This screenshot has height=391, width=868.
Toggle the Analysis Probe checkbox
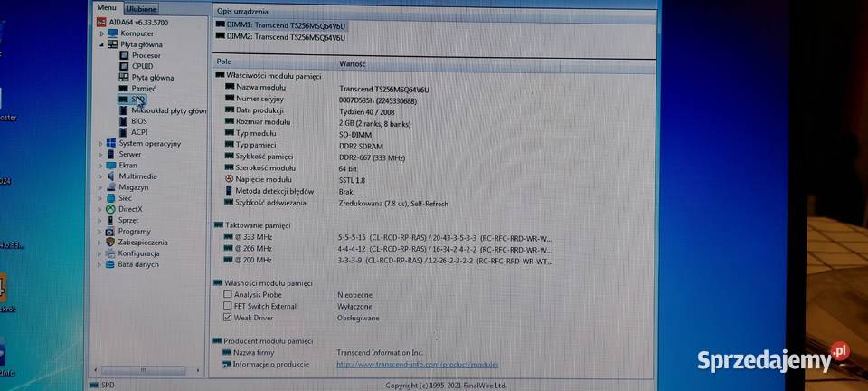tap(228, 295)
